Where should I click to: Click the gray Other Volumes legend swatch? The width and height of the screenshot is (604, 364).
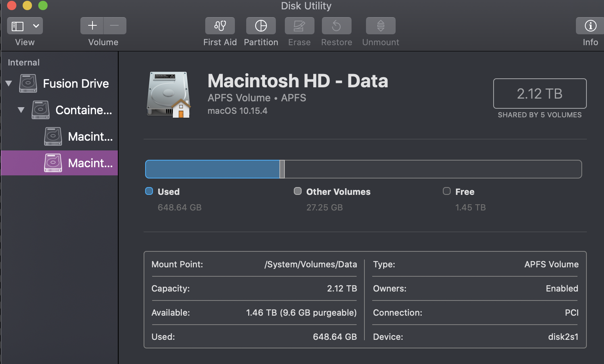[298, 191]
